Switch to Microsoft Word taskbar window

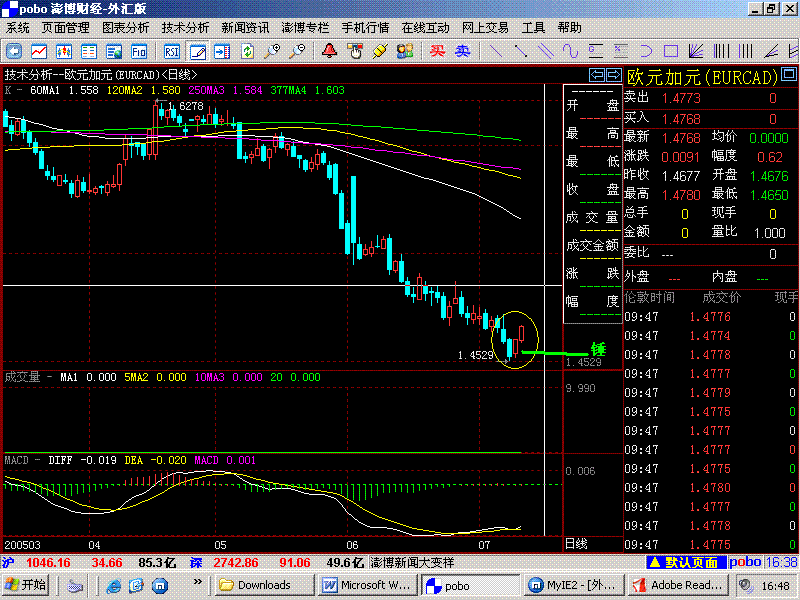click(366, 585)
